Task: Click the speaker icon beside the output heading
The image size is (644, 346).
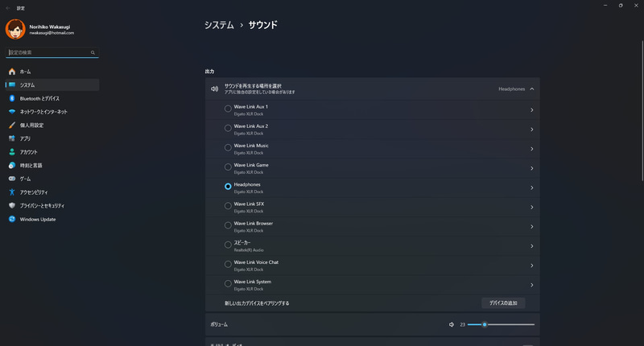Action: 214,89
